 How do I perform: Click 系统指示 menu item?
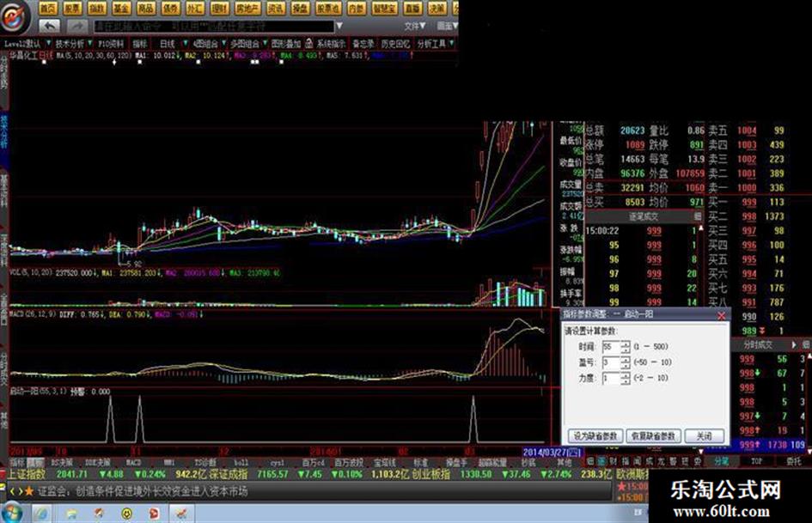pyautogui.click(x=331, y=44)
